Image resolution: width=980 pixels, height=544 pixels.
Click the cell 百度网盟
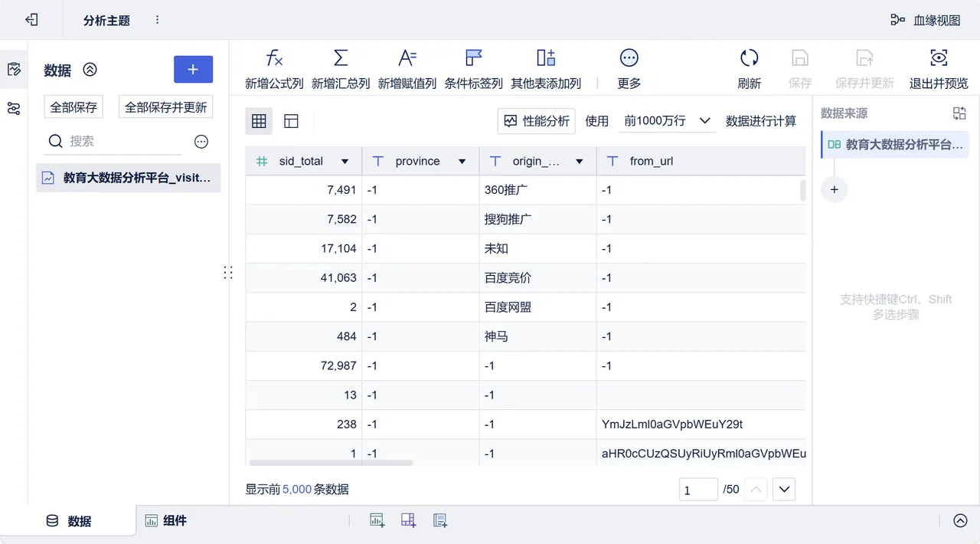(537, 307)
